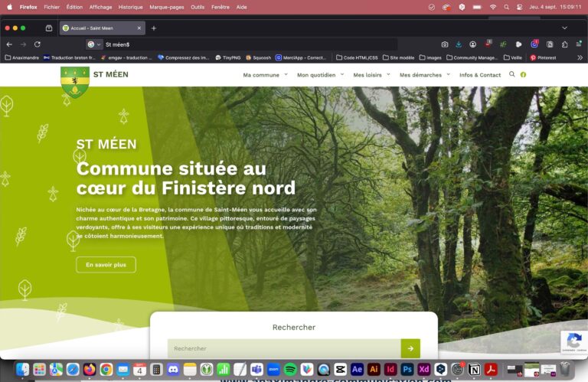The height and width of the screenshot is (382, 588).
Task: Click the screenshot camera icon in toolbar
Action: coord(445,44)
